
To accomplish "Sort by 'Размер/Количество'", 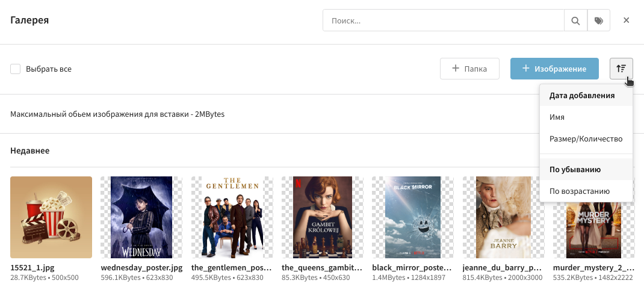I will pyautogui.click(x=586, y=139).
